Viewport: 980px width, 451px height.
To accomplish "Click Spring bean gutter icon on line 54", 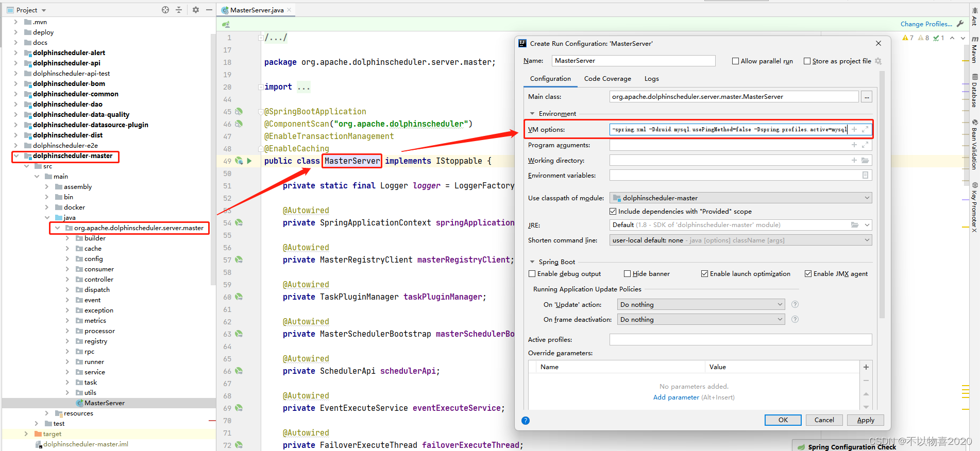I will (239, 223).
